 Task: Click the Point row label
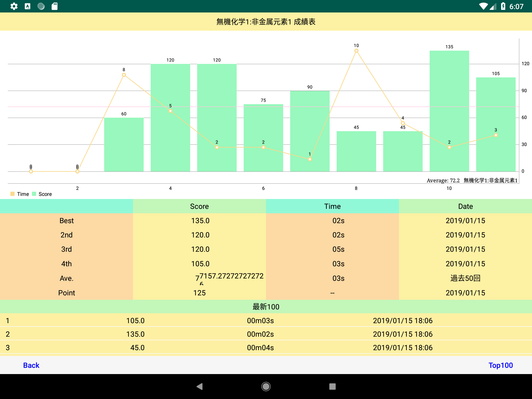click(x=66, y=293)
